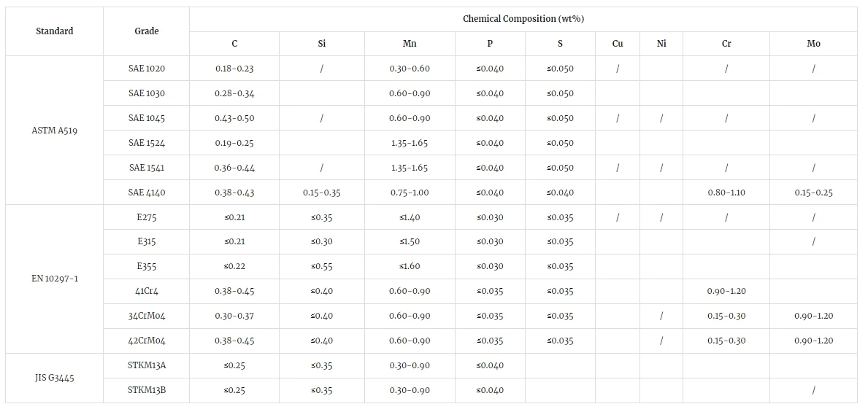Click the 0.90-1.20 Cr value for 41Cr4
Viewport: 868px width, 412px height.
tap(726, 292)
